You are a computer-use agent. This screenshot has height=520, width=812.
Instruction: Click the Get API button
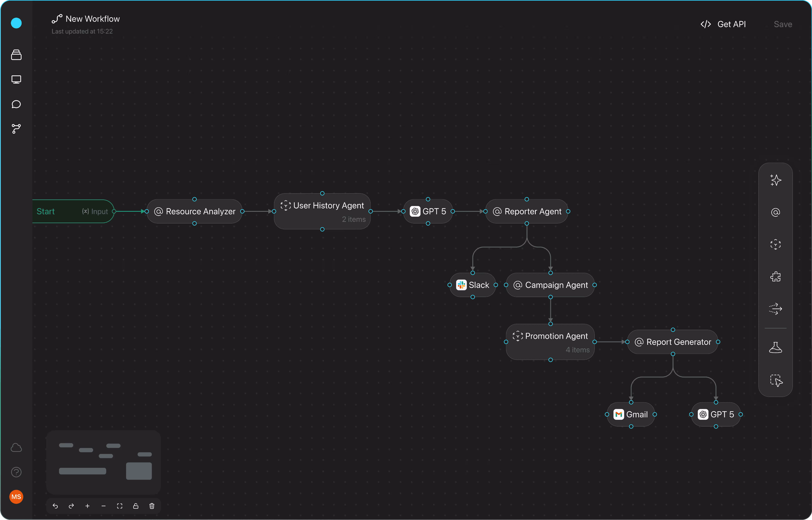tap(723, 24)
